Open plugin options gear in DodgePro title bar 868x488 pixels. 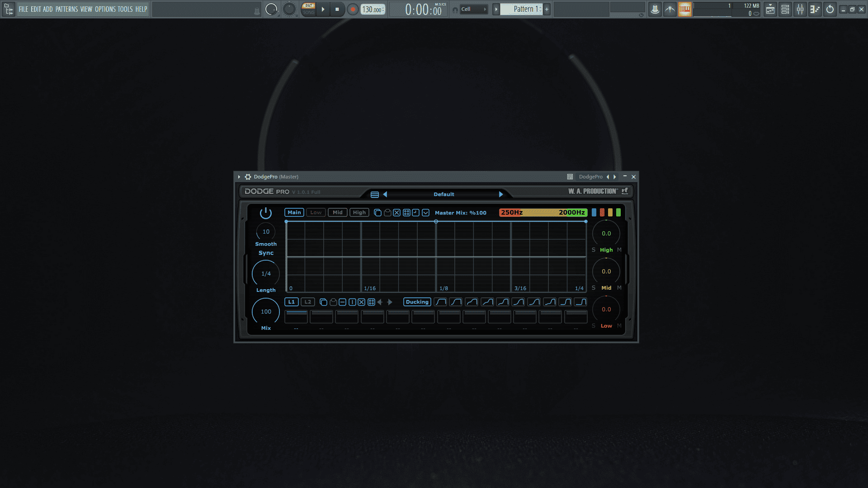pyautogui.click(x=248, y=177)
